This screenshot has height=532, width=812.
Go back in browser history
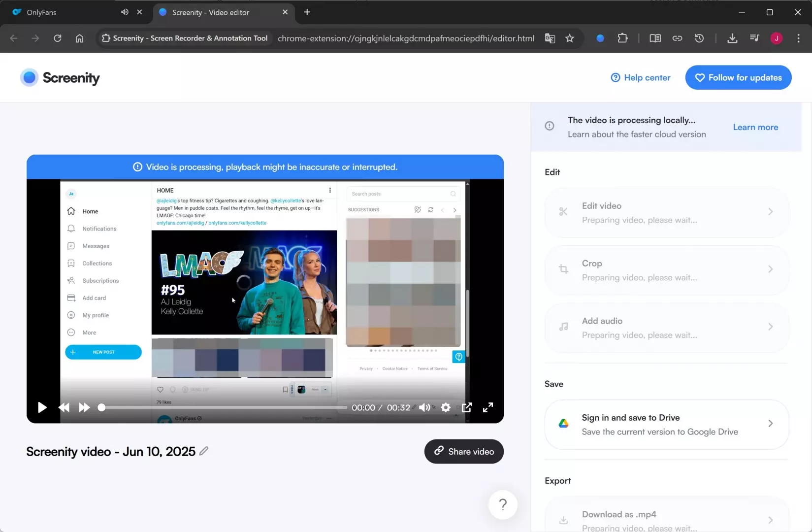(x=14, y=38)
